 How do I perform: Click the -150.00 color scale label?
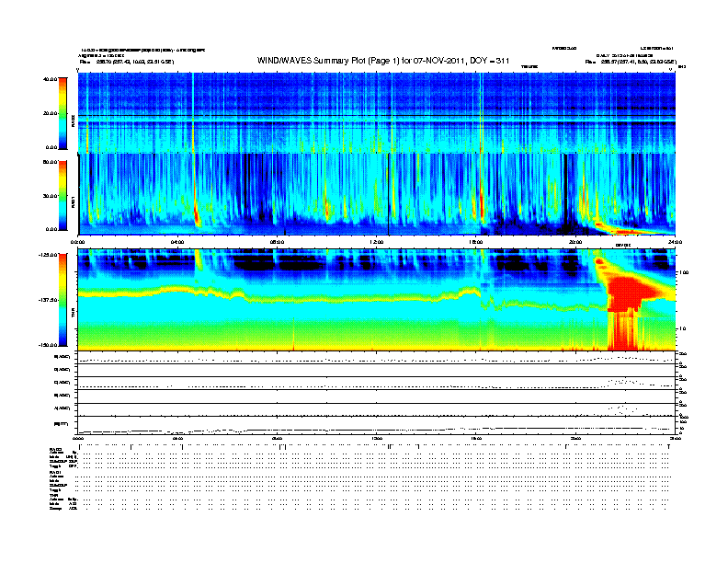[48, 345]
